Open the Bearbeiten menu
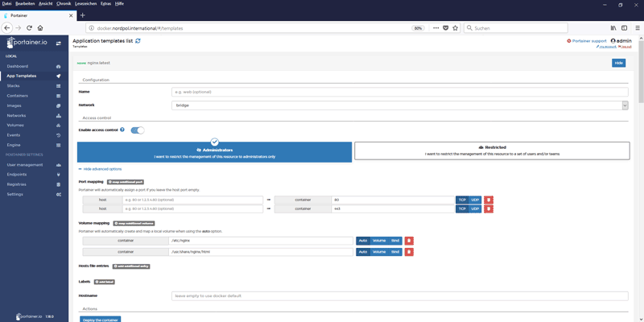644x322 pixels. [x=25, y=3]
